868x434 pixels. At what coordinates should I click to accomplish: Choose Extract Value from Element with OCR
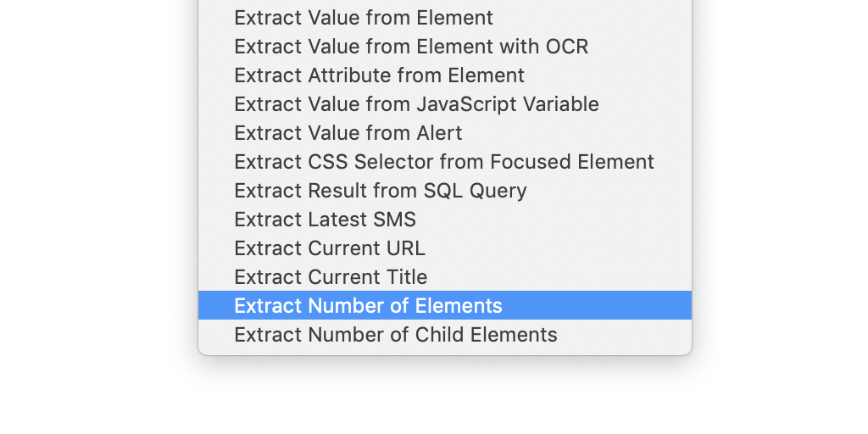tap(445, 47)
